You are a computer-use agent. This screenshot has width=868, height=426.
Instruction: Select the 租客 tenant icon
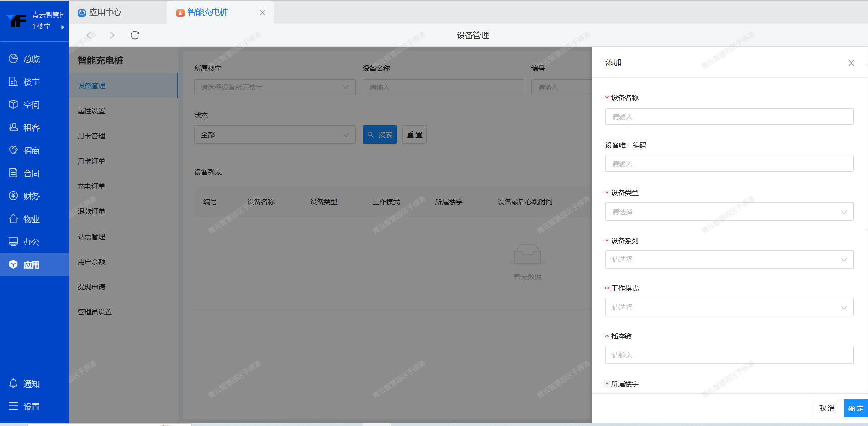tap(13, 127)
